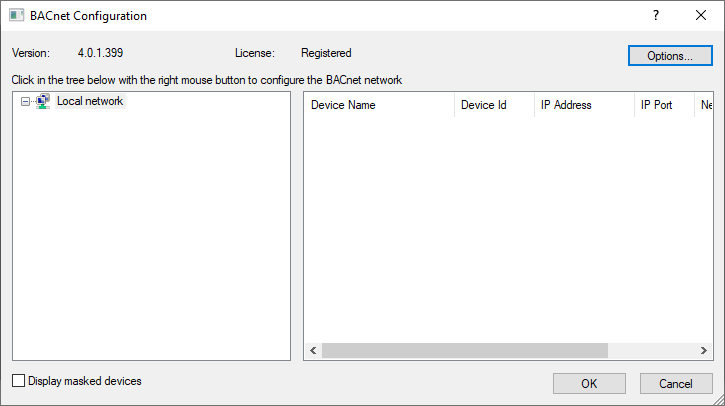Enable Display masked devices checkbox
The image size is (725, 406).
19,381
